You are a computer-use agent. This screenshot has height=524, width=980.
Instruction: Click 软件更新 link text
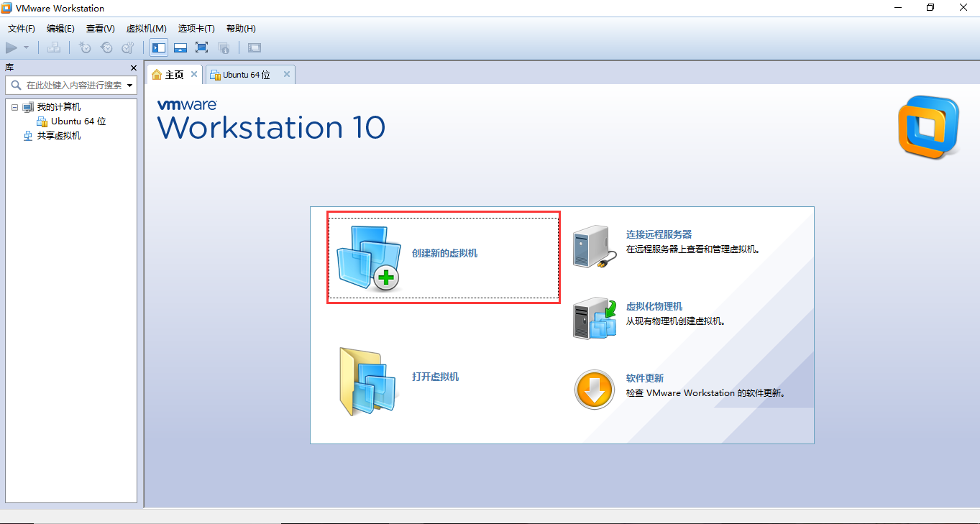coord(645,378)
